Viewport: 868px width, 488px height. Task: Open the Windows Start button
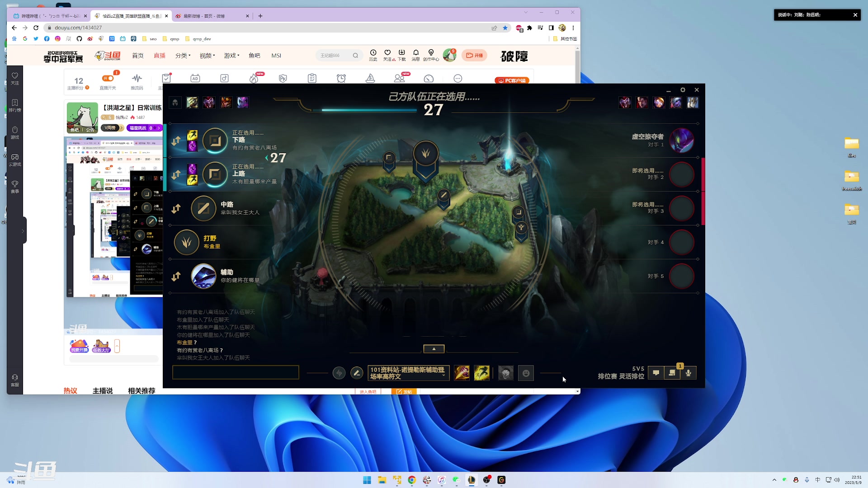tap(367, 480)
